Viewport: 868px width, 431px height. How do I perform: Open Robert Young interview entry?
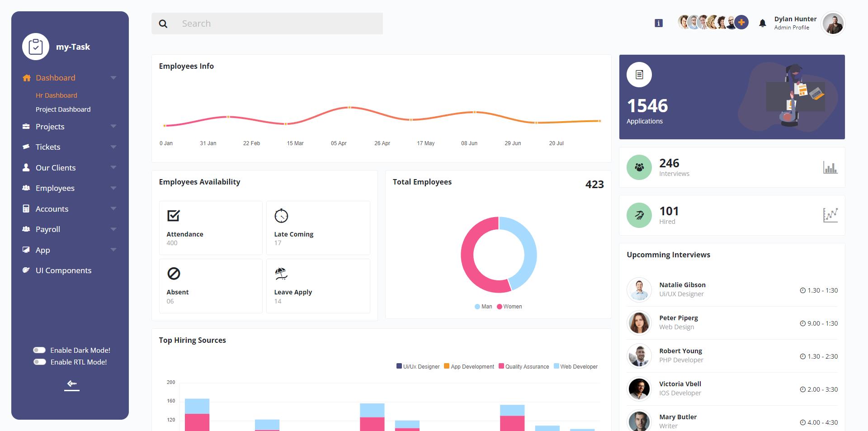click(x=732, y=356)
